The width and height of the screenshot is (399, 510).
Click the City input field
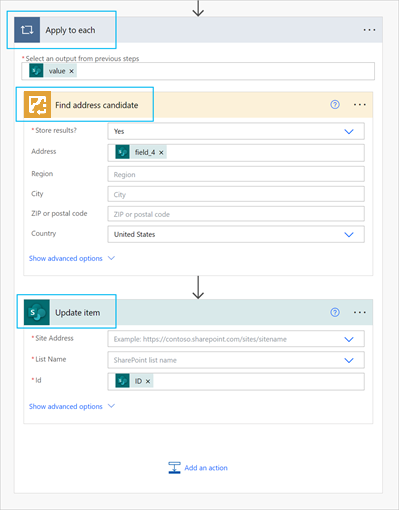[x=236, y=194]
